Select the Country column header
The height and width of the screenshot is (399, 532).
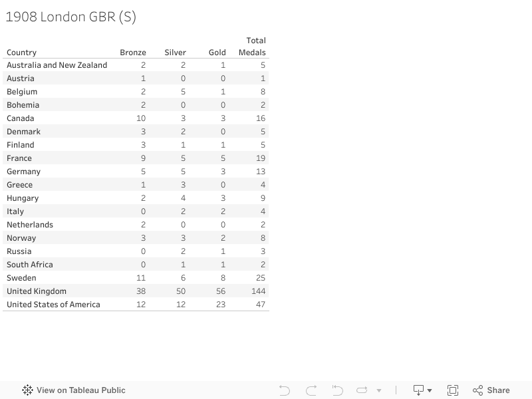(21, 53)
